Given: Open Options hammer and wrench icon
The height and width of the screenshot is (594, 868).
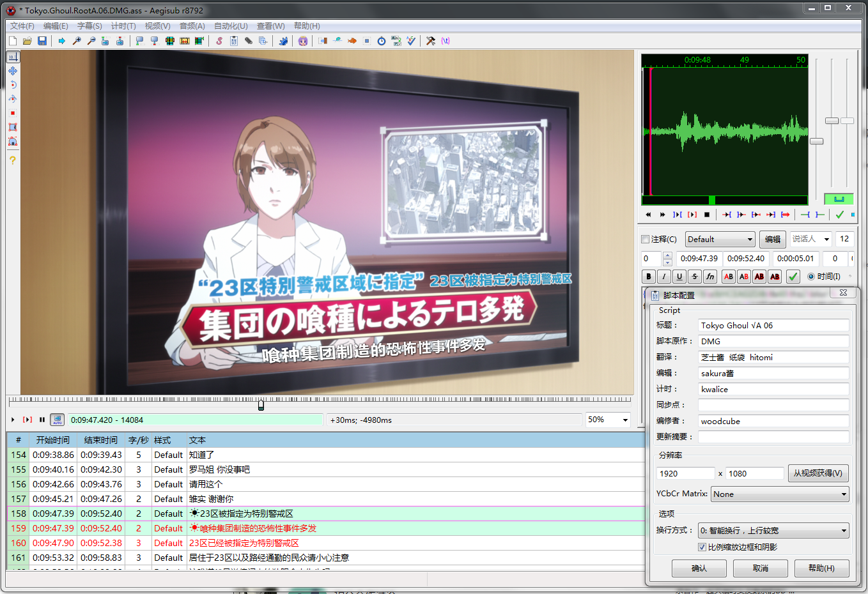Looking at the screenshot, I should pos(431,41).
